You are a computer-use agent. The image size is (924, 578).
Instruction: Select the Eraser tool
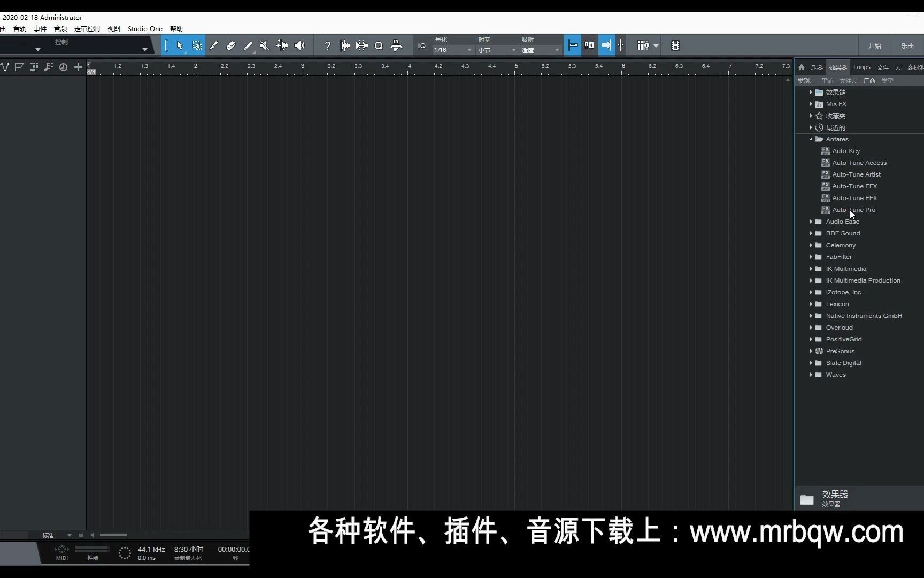(231, 45)
